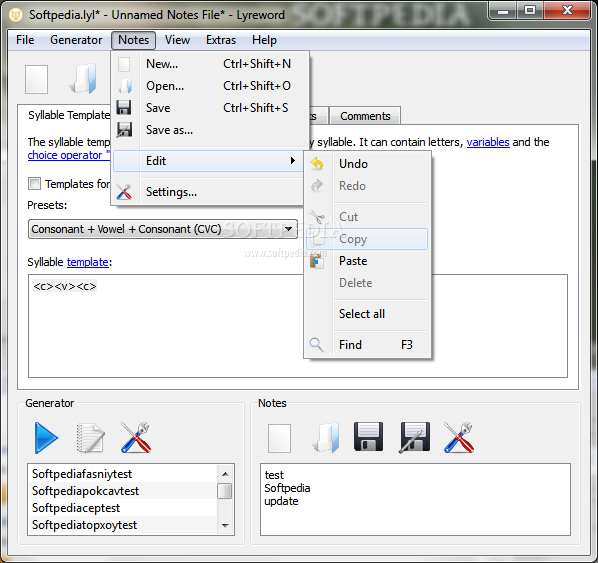Viewport: 598px width, 563px height.
Task: Select Softpediaceptest in generator list
Action: pos(122,508)
